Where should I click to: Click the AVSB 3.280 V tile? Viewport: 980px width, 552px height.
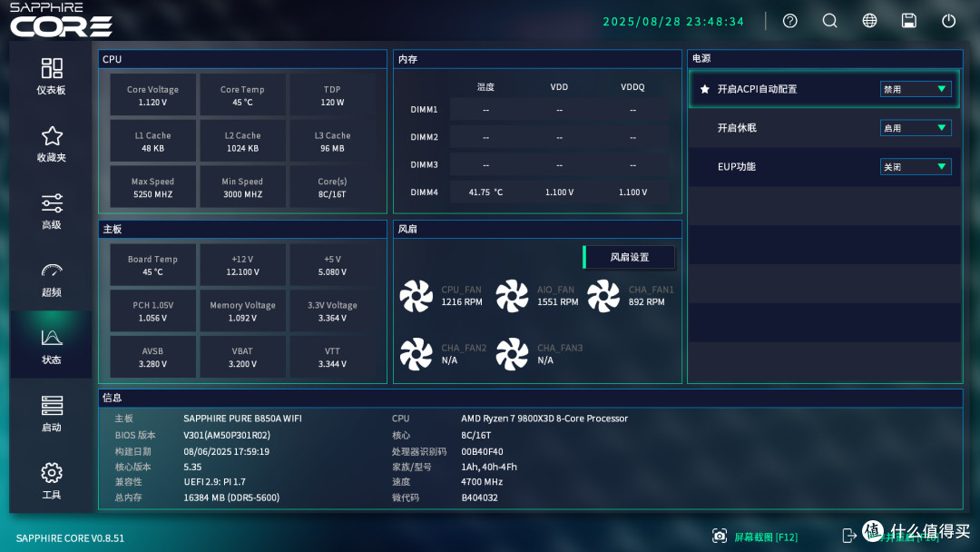152,356
